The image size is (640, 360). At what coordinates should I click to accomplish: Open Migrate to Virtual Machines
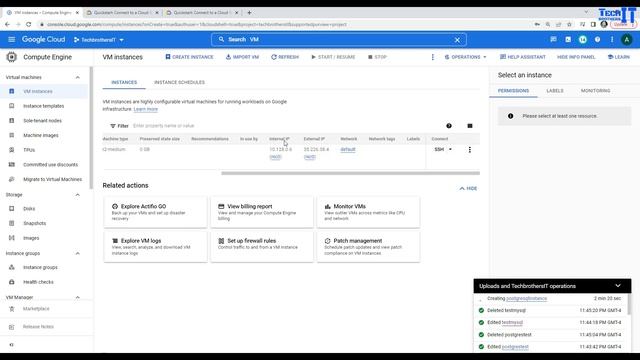click(44, 180)
